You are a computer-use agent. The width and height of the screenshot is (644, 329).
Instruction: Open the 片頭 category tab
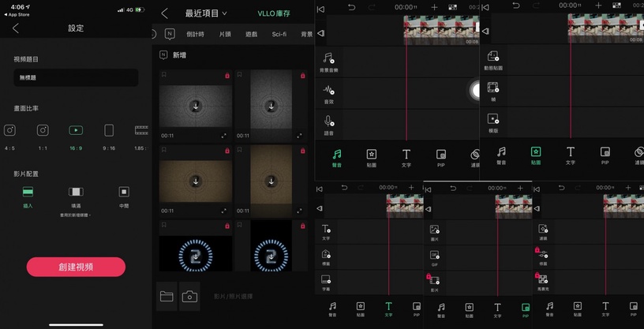pyautogui.click(x=225, y=35)
